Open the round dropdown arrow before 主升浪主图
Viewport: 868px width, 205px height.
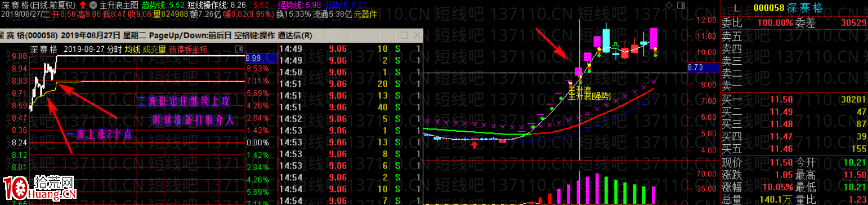click(x=93, y=5)
